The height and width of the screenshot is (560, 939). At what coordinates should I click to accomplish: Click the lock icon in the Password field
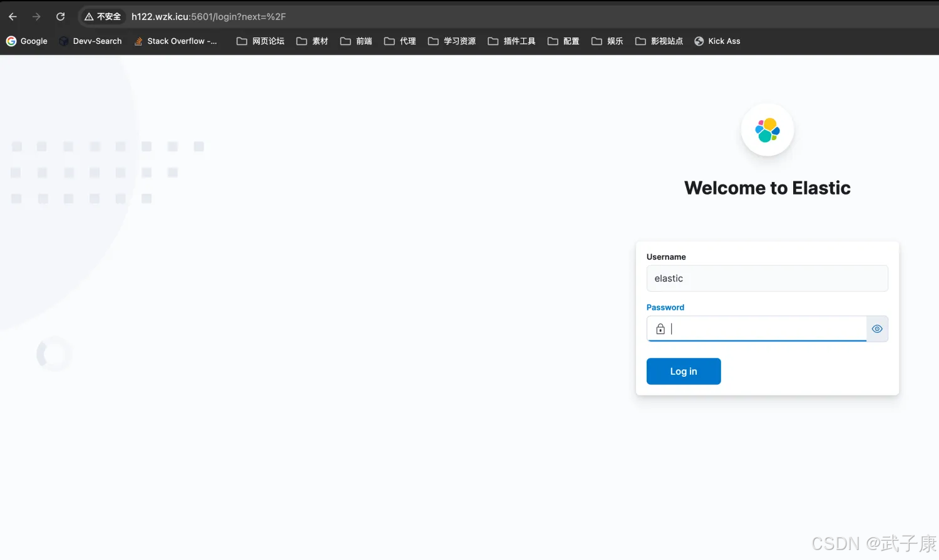click(660, 329)
